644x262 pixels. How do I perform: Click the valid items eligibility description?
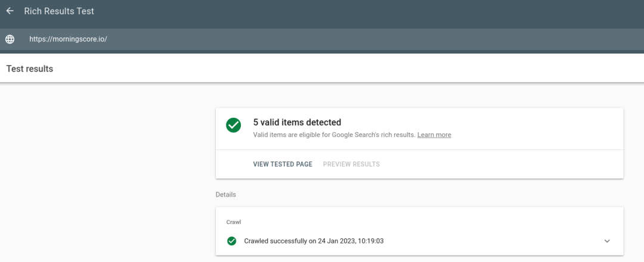point(334,135)
